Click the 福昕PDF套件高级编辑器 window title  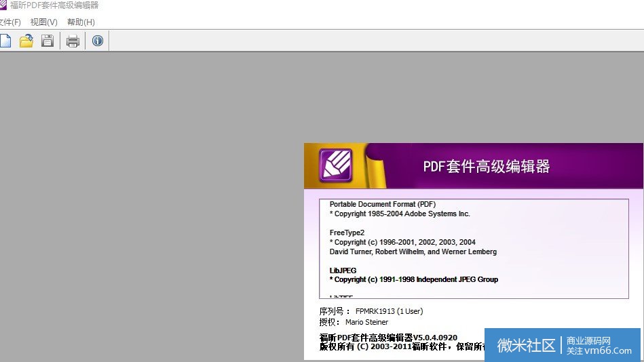pos(54,5)
